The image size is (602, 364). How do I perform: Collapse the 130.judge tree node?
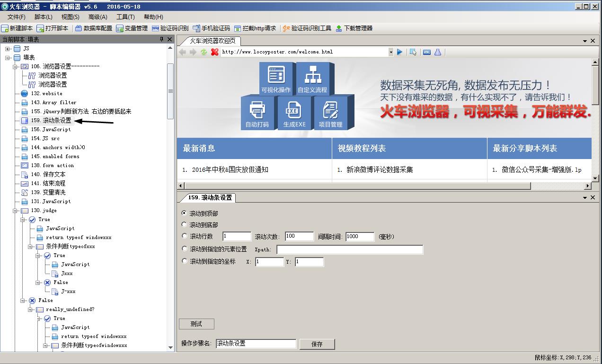[15, 210]
